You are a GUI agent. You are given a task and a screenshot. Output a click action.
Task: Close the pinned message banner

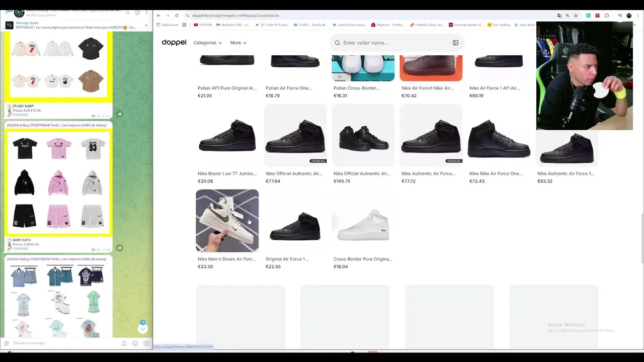[x=146, y=25]
